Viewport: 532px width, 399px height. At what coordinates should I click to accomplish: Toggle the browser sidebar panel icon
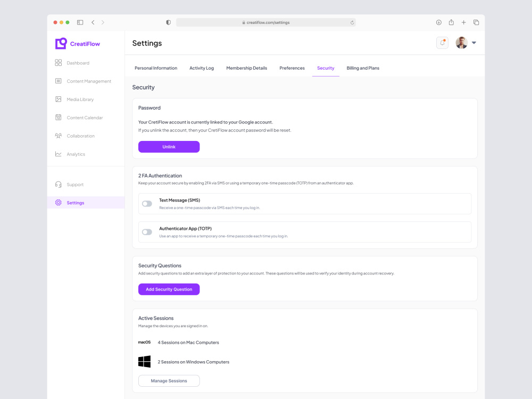(80, 22)
